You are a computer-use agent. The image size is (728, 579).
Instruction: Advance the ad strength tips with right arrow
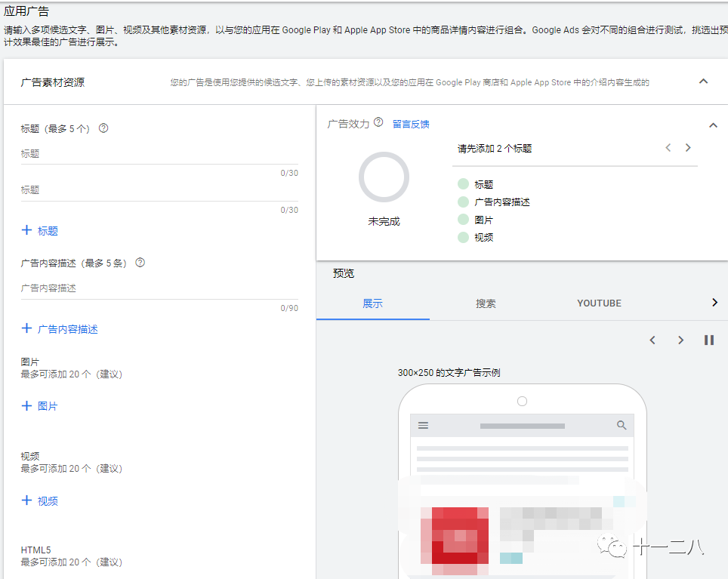[688, 147]
